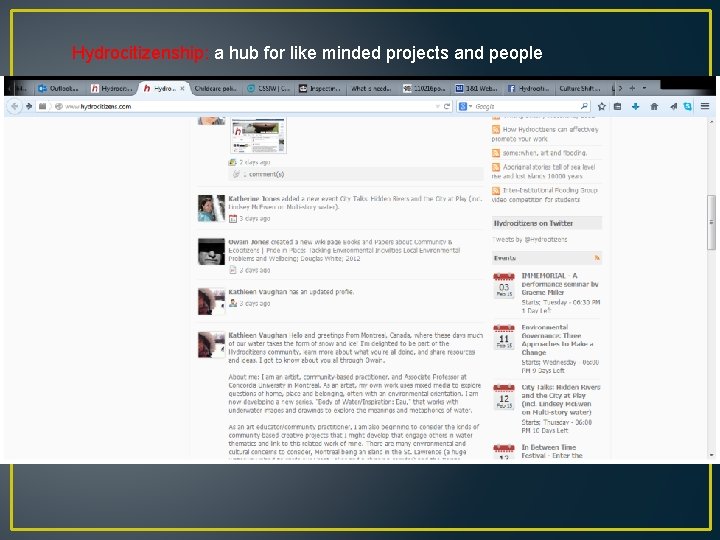Open the URL history dropdown arrow
Screen dimensions: 720x540
pos(437,107)
